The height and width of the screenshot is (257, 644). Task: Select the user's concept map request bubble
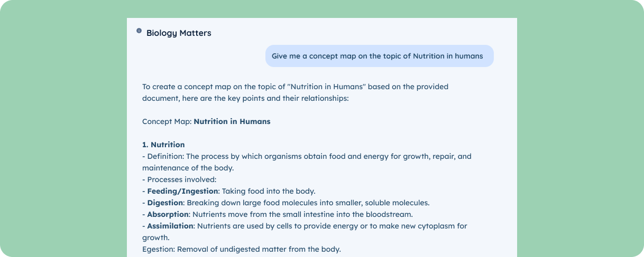[379, 56]
